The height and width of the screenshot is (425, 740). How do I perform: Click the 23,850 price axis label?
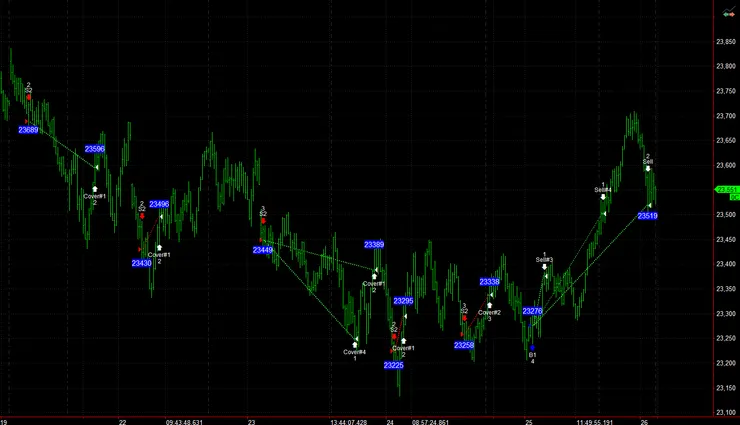(x=726, y=42)
